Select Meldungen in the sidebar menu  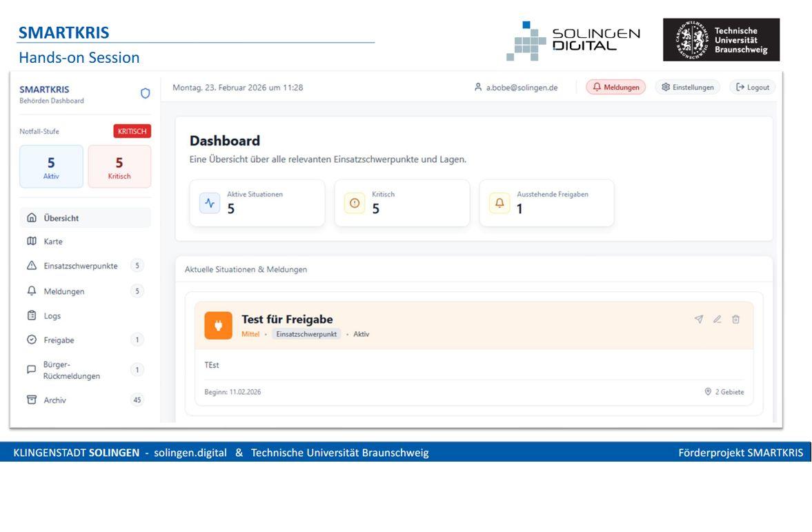coord(63,291)
